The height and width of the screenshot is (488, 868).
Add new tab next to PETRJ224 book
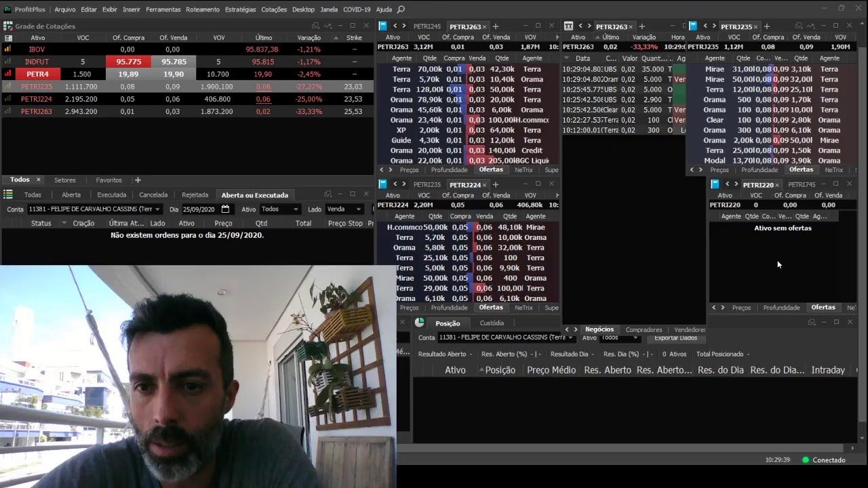click(495, 184)
